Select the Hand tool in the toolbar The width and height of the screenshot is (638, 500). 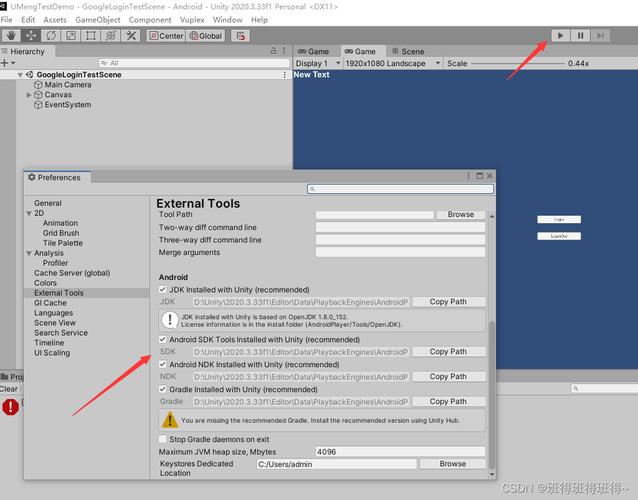pyautogui.click(x=12, y=36)
